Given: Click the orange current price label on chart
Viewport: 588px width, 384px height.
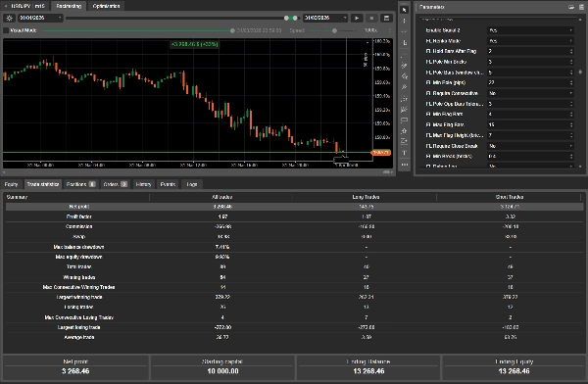Looking at the screenshot, I should coord(381,153).
